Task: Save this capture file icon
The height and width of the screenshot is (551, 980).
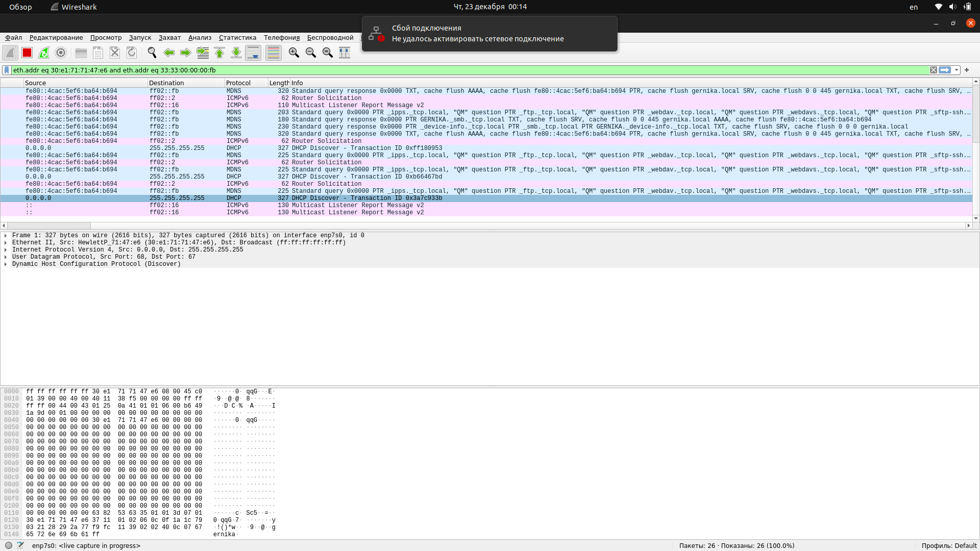Action: click(x=98, y=53)
